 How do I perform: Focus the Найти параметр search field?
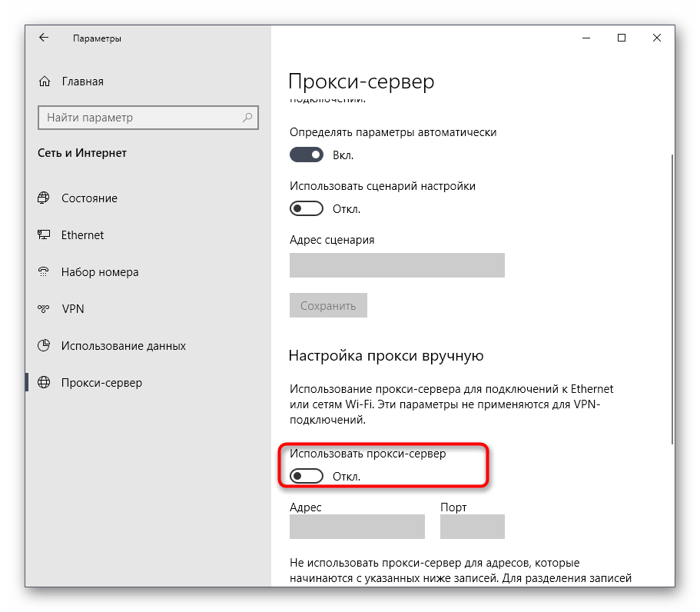(x=138, y=118)
